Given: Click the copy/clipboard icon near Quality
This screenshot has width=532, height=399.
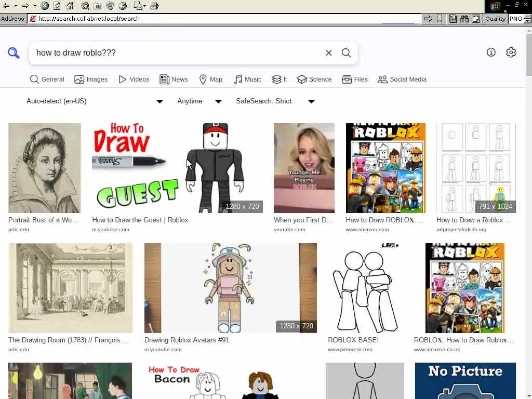Looking at the screenshot, I should 476,19.
